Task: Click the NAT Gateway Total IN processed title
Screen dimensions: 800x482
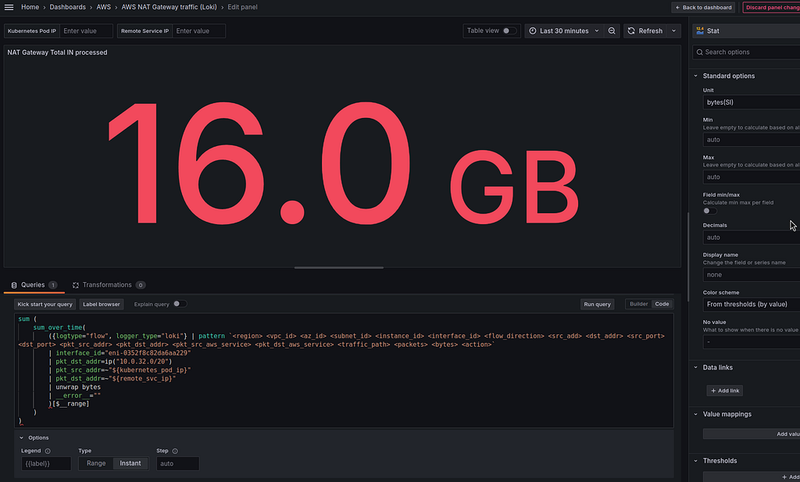Action: point(57,52)
